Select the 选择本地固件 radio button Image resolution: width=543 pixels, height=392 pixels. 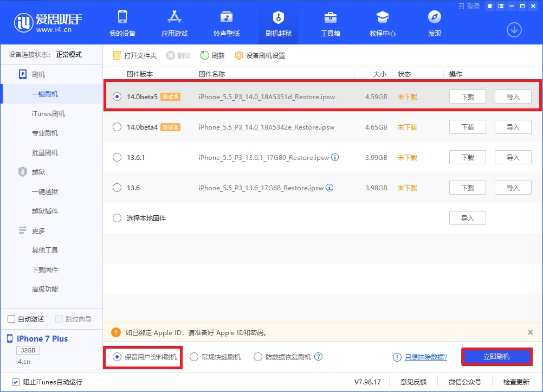coord(117,218)
